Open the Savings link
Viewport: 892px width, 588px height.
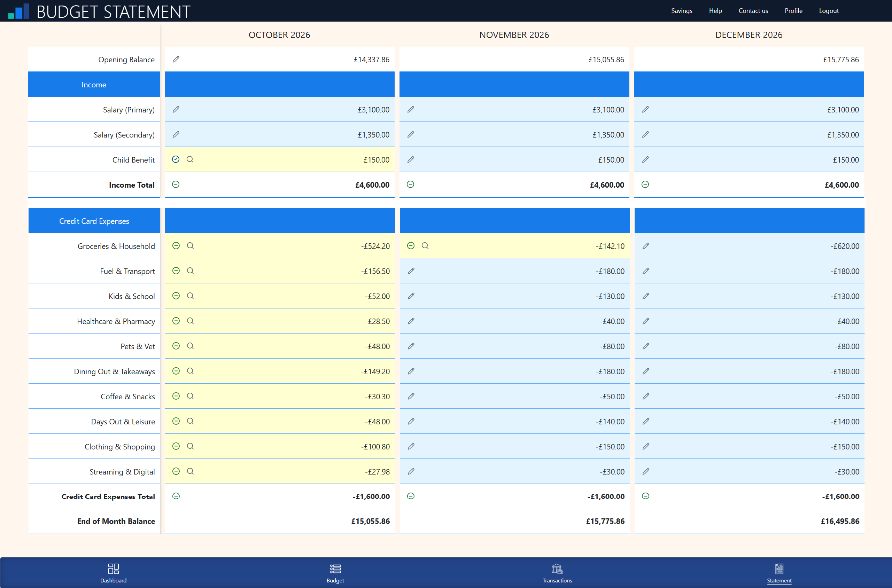click(x=682, y=10)
